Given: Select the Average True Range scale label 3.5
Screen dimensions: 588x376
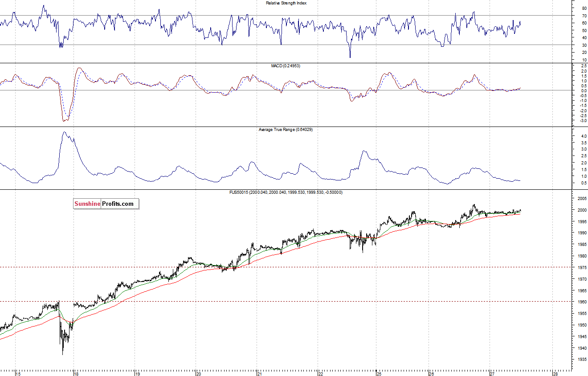Looking at the screenshot, I should [x=584, y=142].
